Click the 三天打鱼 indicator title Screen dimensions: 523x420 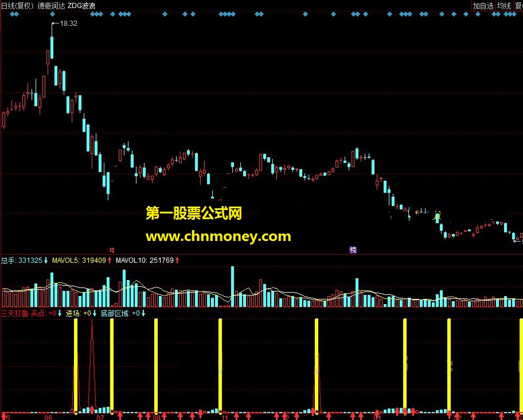(x=15, y=313)
